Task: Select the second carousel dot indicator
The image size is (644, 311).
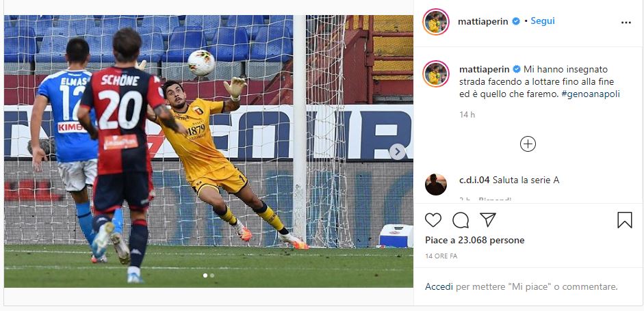Action: coord(212,275)
